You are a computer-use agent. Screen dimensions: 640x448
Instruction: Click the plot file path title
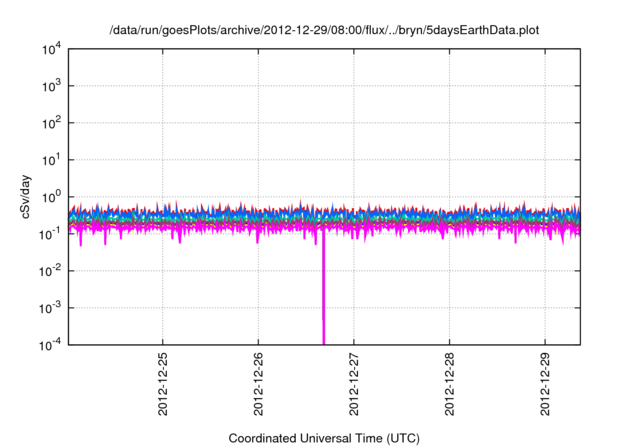(x=324, y=30)
